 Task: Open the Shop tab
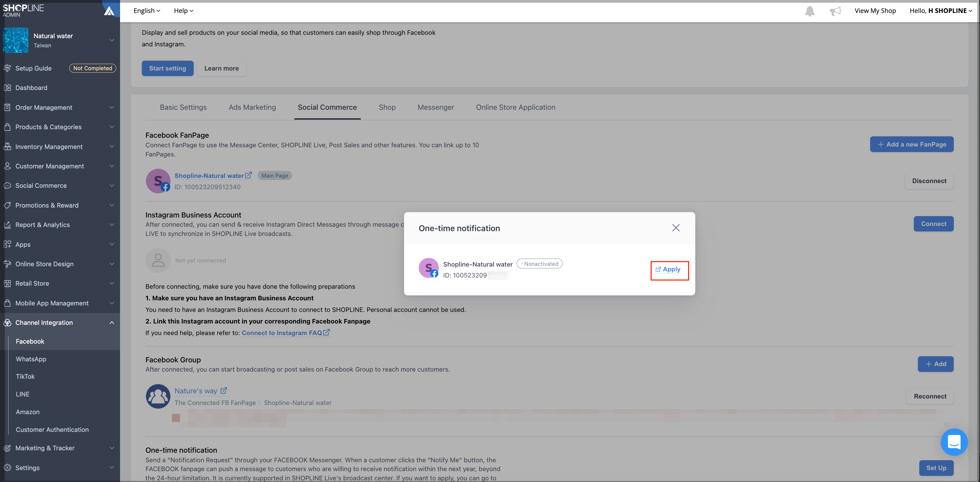[x=387, y=108]
